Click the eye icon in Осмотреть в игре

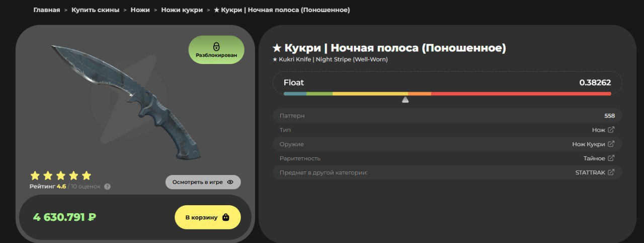[x=230, y=182]
